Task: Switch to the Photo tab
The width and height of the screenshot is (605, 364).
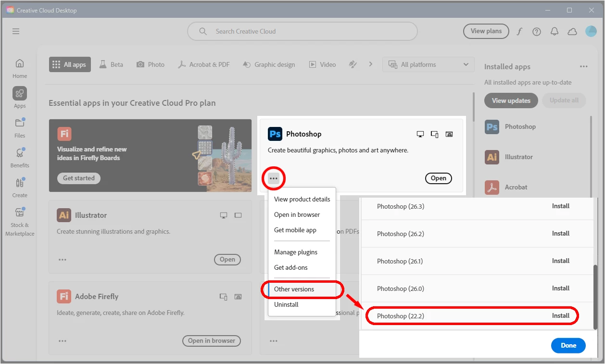Action: 151,64
